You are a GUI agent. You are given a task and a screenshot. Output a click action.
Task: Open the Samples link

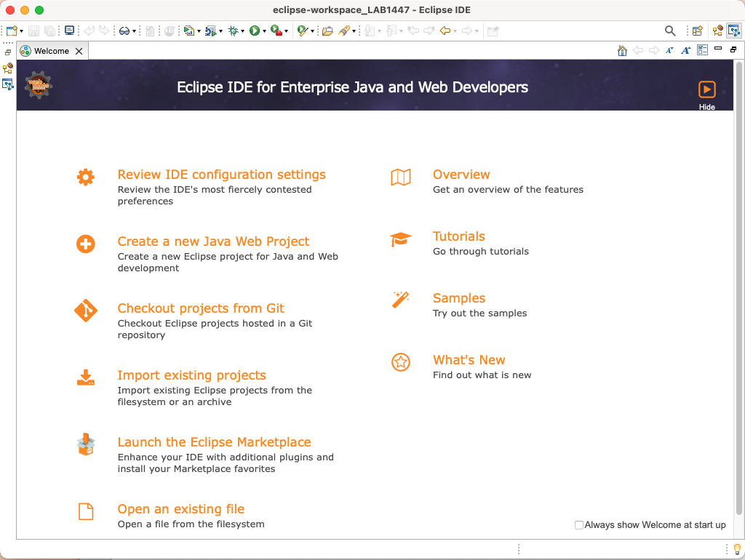click(x=459, y=297)
